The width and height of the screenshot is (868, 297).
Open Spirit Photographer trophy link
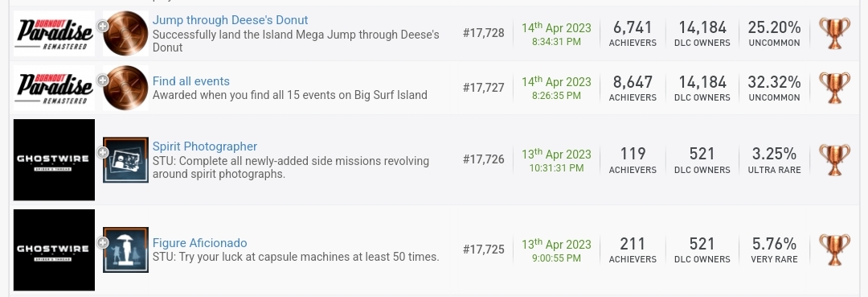205,146
